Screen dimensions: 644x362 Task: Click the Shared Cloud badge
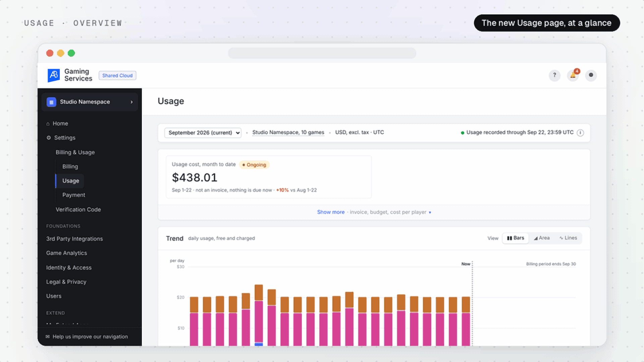[117, 75]
